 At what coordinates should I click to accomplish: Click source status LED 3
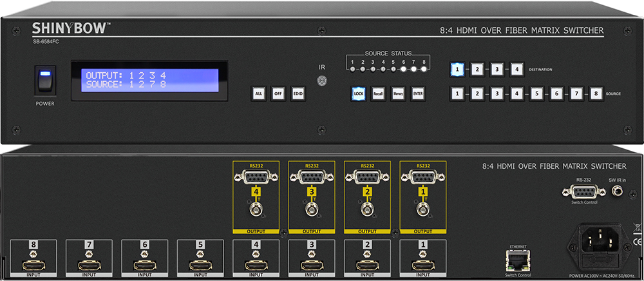coord(373,69)
